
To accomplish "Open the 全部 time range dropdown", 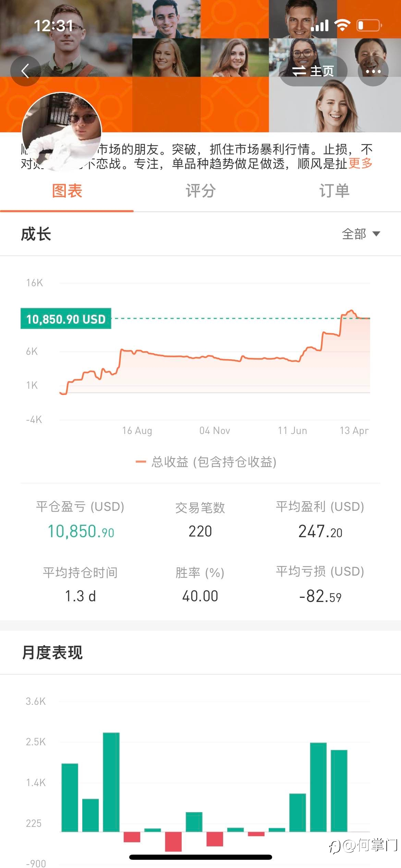I will point(355,234).
